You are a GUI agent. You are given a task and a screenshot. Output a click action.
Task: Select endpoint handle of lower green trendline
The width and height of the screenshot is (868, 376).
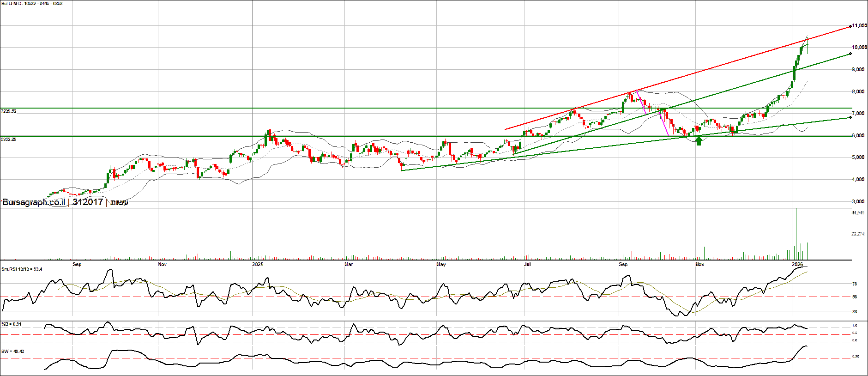click(850, 117)
